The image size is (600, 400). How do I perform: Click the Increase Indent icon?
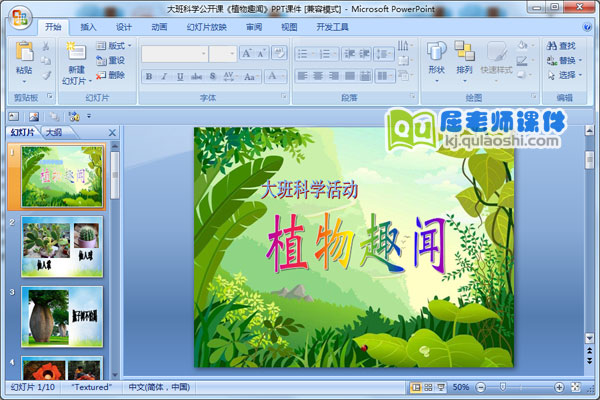click(x=364, y=54)
